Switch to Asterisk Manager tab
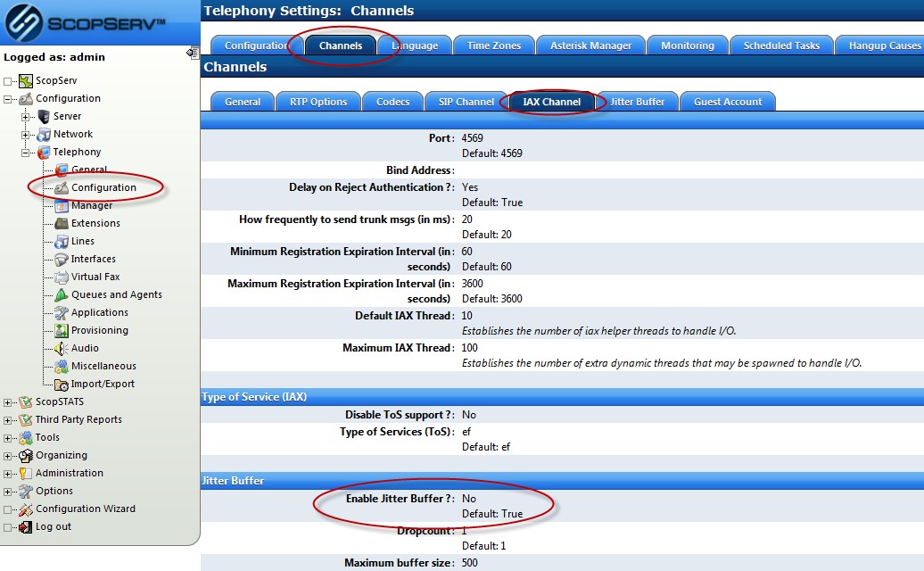Viewport: 924px width, 571px height. point(590,46)
